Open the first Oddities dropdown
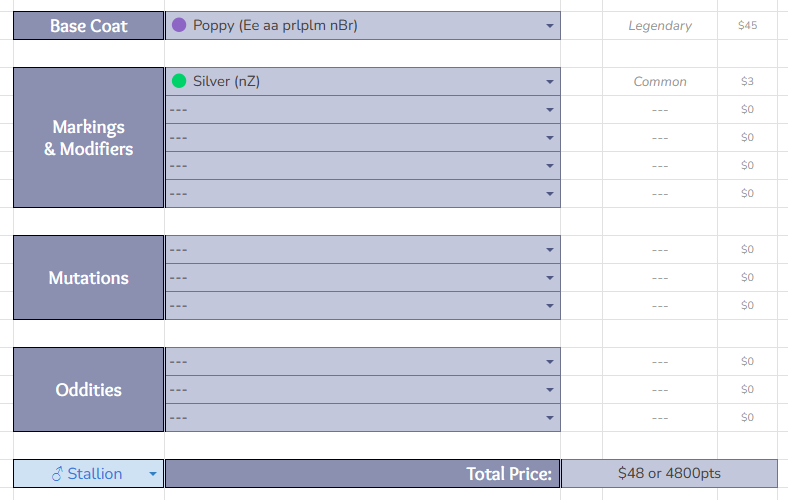Viewport: 788px width, 500px height. tap(550, 362)
